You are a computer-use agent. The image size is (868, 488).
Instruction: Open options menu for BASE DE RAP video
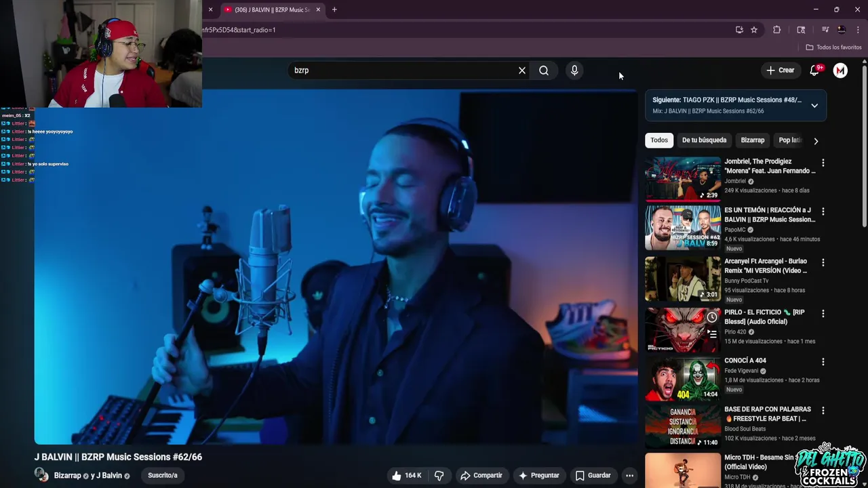click(x=823, y=411)
